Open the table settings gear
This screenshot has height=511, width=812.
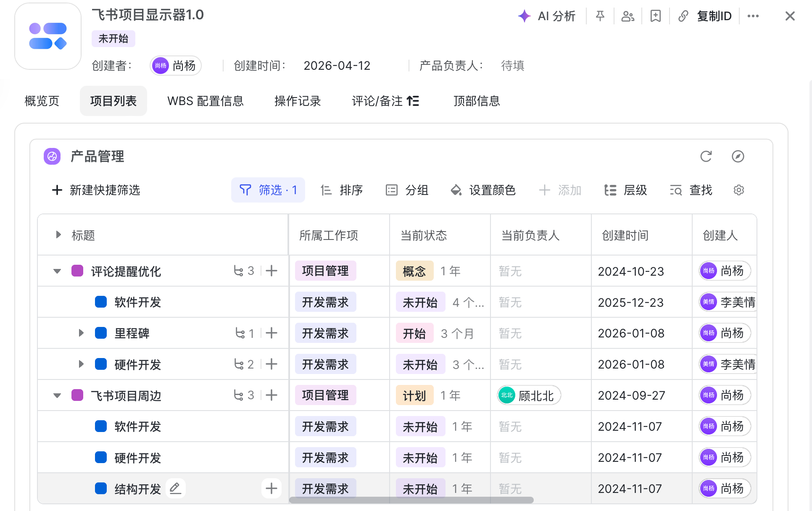739,190
